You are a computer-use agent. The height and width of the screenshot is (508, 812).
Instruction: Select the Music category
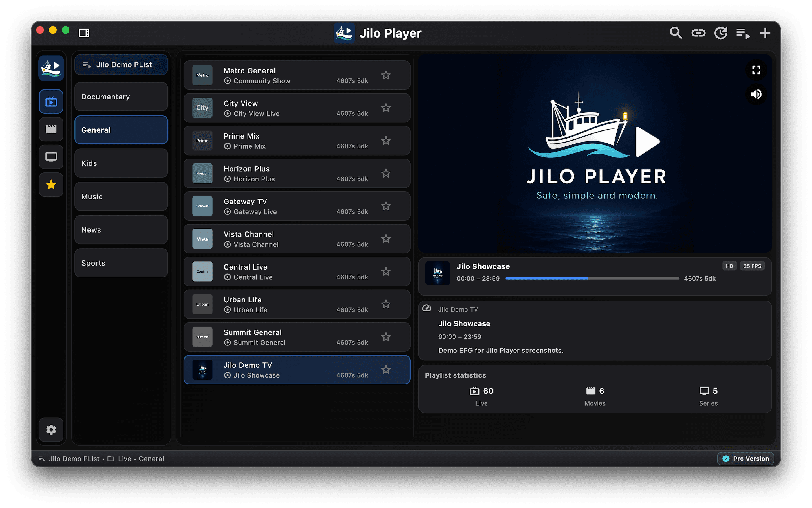(x=121, y=196)
